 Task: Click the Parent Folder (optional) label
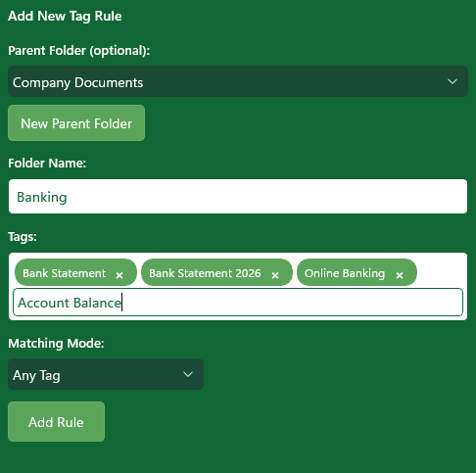coord(79,51)
